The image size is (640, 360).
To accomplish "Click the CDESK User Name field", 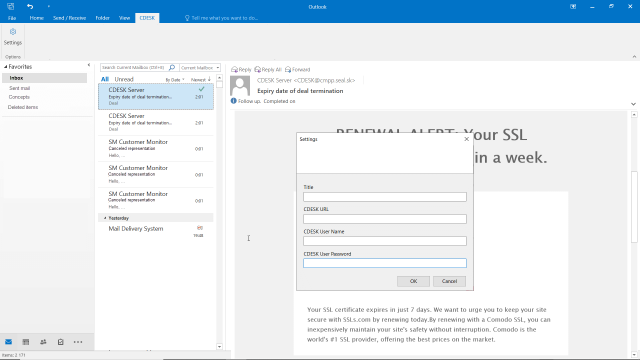I will (x=384, y=241).
